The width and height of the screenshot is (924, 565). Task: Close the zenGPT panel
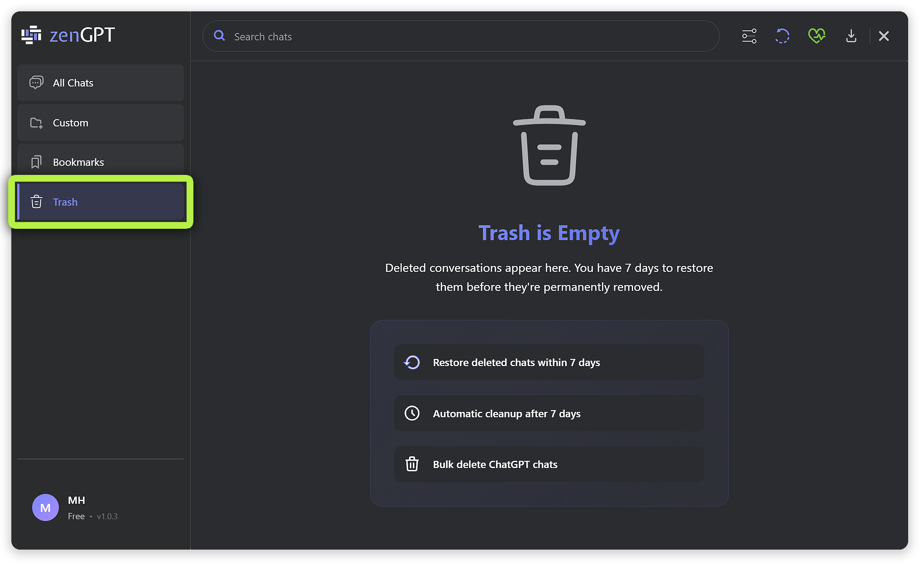tap(884, 36)
